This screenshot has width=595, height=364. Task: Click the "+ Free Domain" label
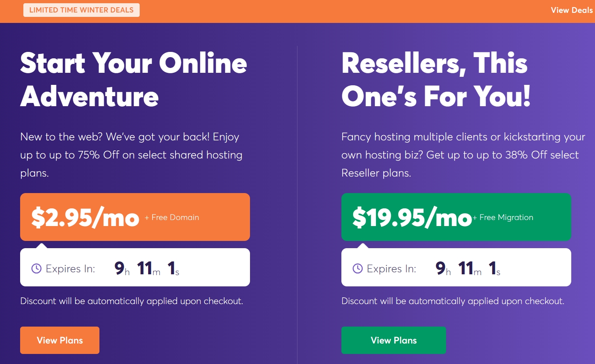tap(172, 218)
